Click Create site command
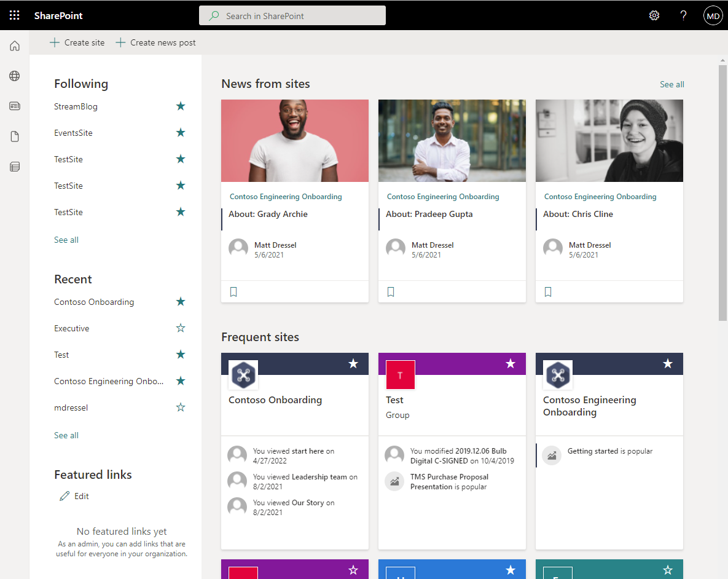 pyautogui.click(x=77, y=42)
